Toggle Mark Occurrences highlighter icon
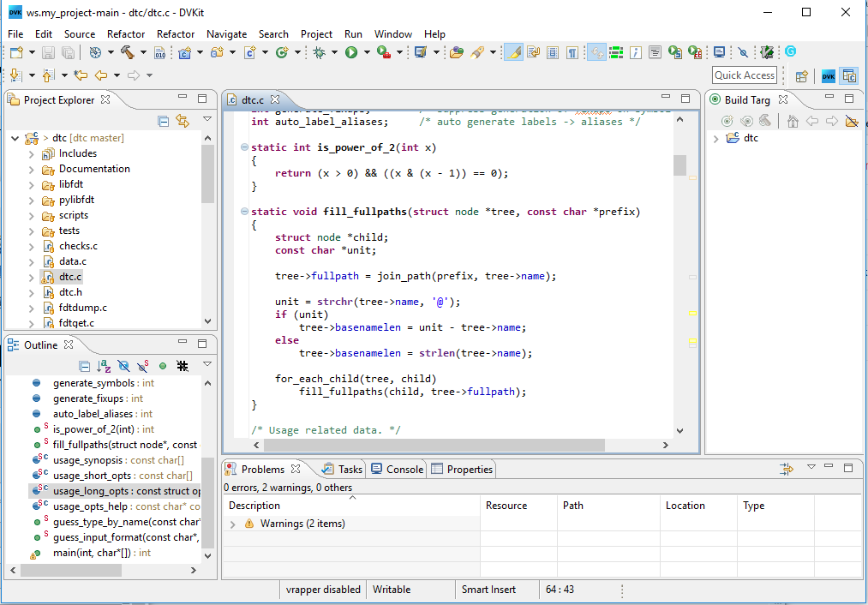The width and height of the screenshot is (868, 605). (x=514, y=52)
